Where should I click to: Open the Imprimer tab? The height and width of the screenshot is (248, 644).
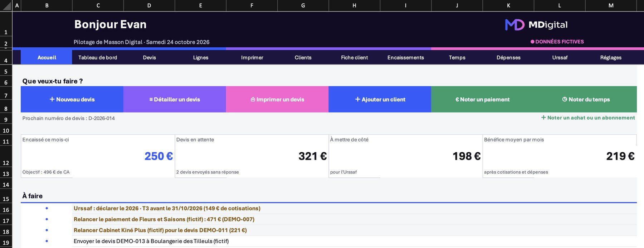[252, 57]
